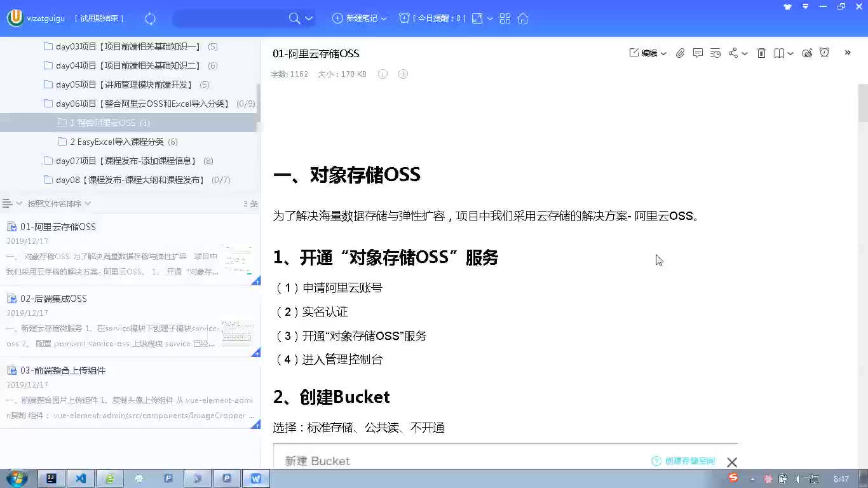This screenshot has height=488, width=868.
Task: Click 创建存储空间 help link
Action: 683,461
